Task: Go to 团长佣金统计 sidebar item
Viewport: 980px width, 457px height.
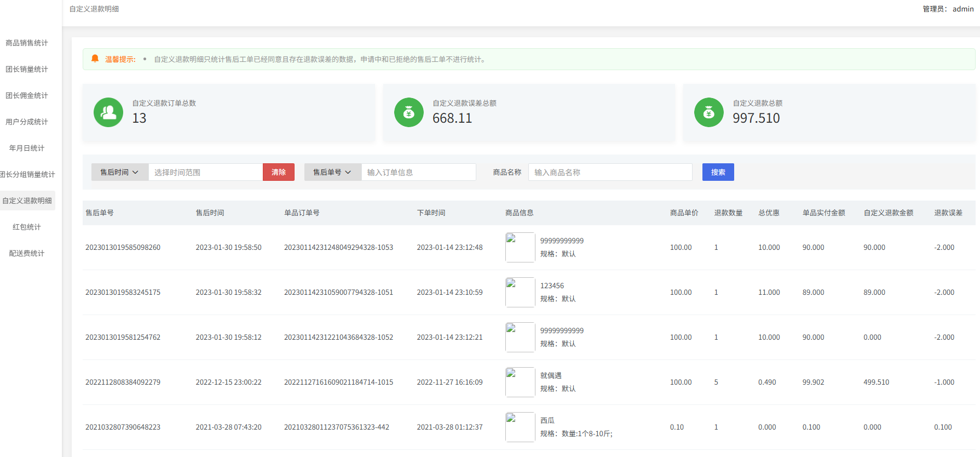Action: click(x=27, y=95)
